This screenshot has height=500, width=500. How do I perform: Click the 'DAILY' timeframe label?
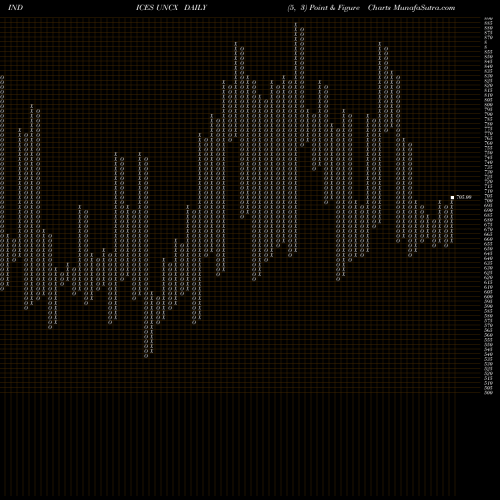195,8
